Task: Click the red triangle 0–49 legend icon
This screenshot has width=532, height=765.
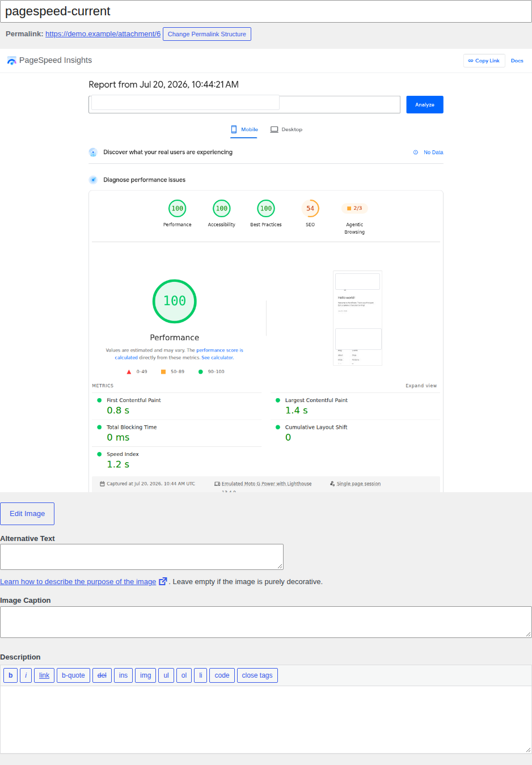Action: (129, 372)
